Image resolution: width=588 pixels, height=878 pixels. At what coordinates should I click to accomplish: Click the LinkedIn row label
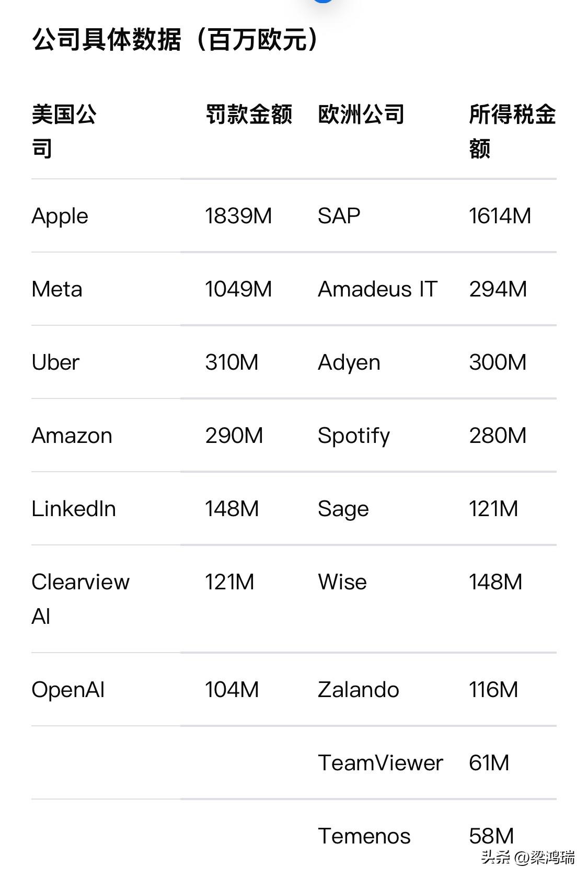tap(74, 509)
